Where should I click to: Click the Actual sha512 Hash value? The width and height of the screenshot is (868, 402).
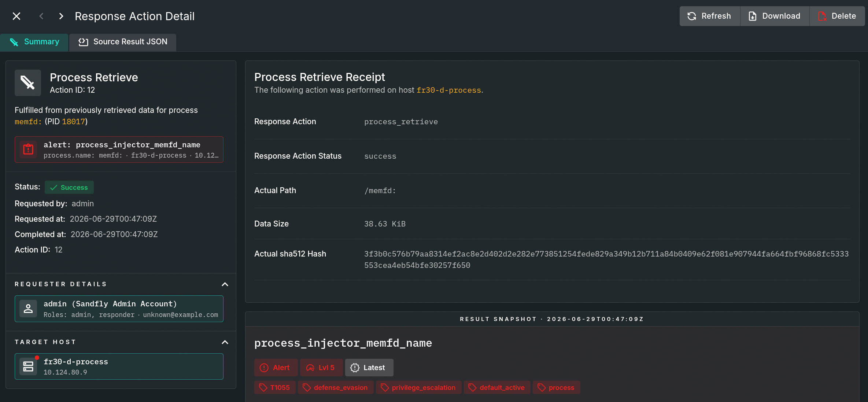(606, 259)
